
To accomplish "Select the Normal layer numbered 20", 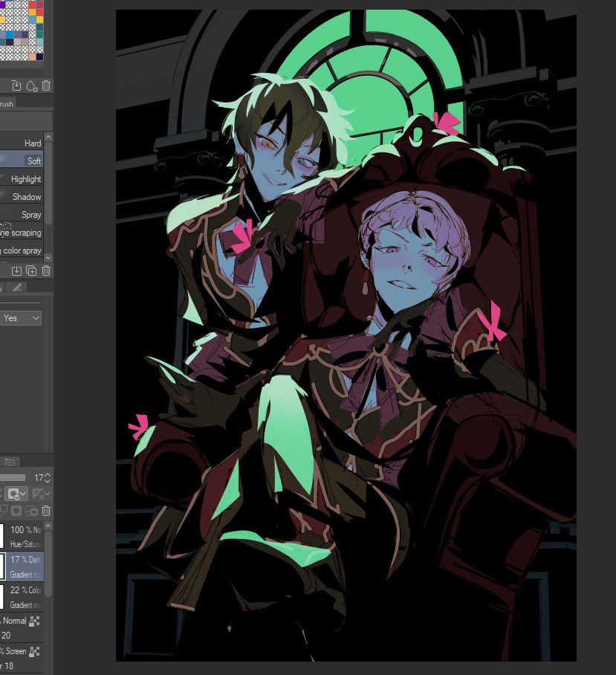I will pyautogui.click(x=22, y=627).
